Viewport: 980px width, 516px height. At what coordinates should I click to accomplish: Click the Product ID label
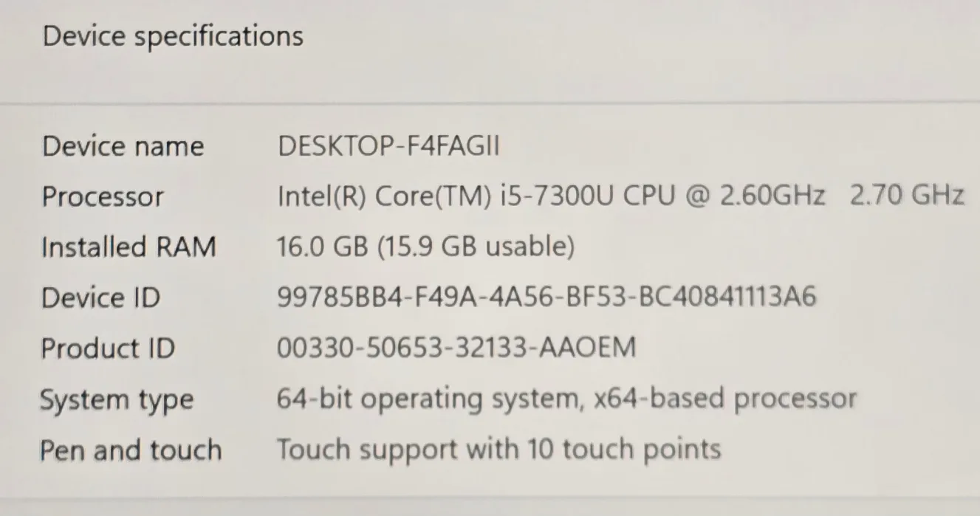(108, 348)
